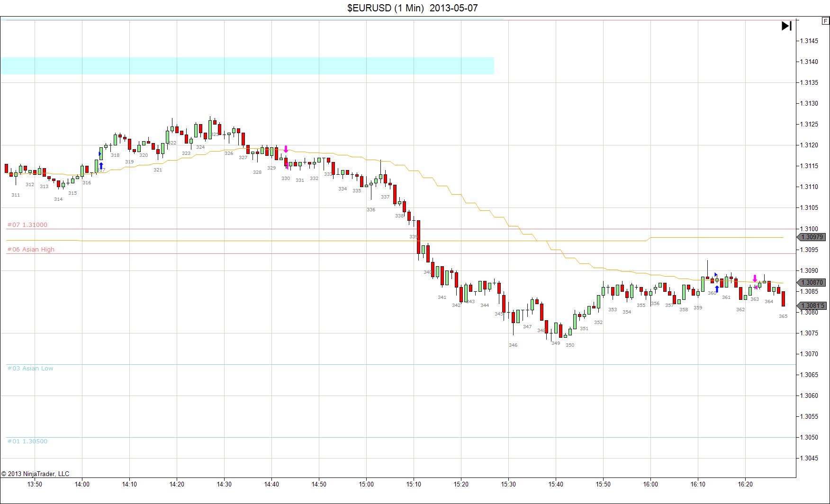Image resolution: width=830 pixels, height=504 pixels.
Task: Select the light cyan shaded price zone
Action: [247, 66]
